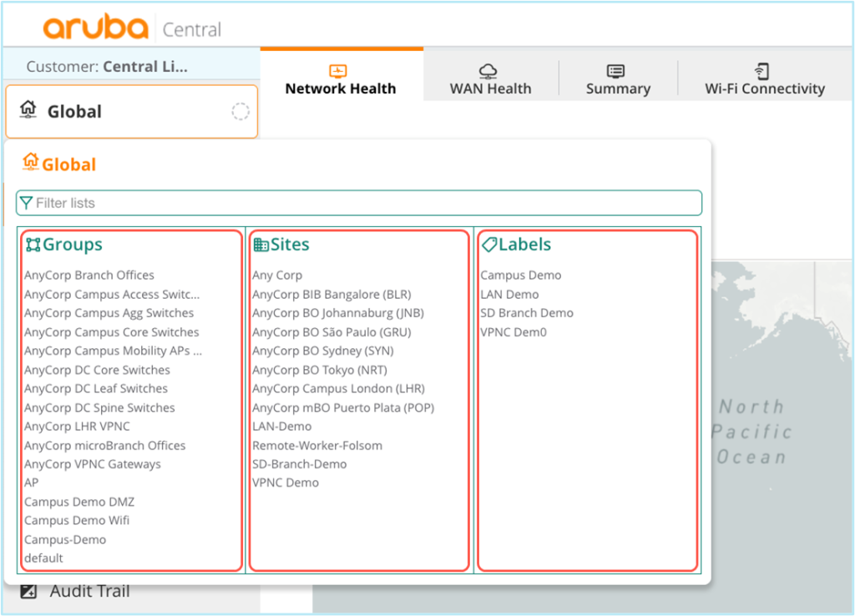Click the aruba Central logo
This screenshot has width=855, height=616.
click(x=132, y=28)
